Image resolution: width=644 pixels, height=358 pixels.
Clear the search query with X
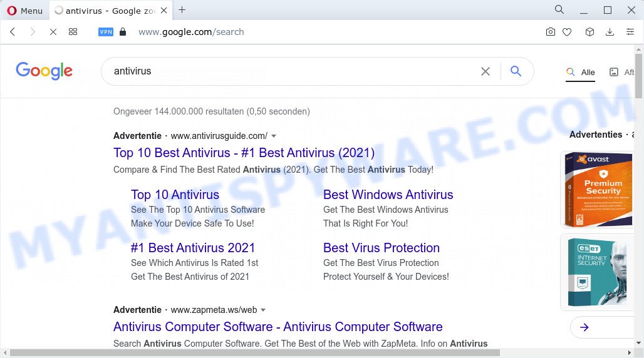point(485,71)
